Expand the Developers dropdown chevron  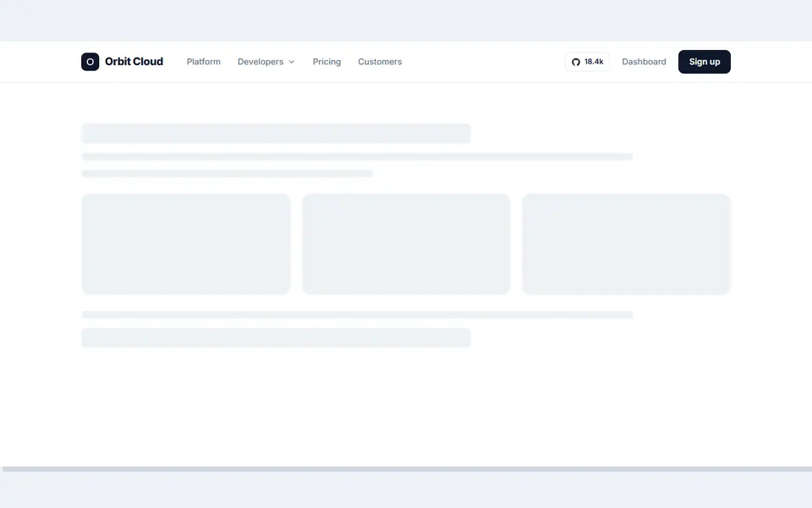(292, 62)
